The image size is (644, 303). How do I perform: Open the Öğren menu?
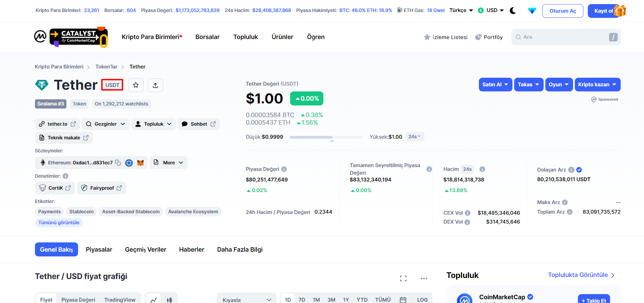[x=315, y=37]
